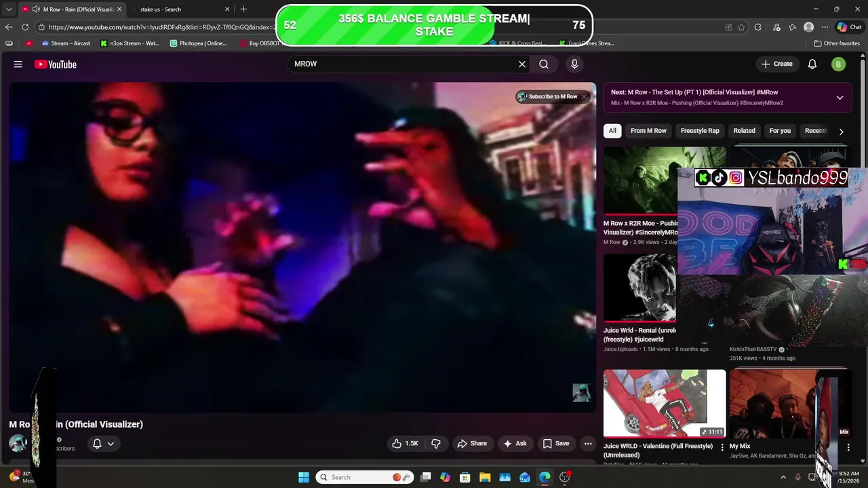Show hidden system tray icons
Screen dimensions: 868x488
[783, 477]
